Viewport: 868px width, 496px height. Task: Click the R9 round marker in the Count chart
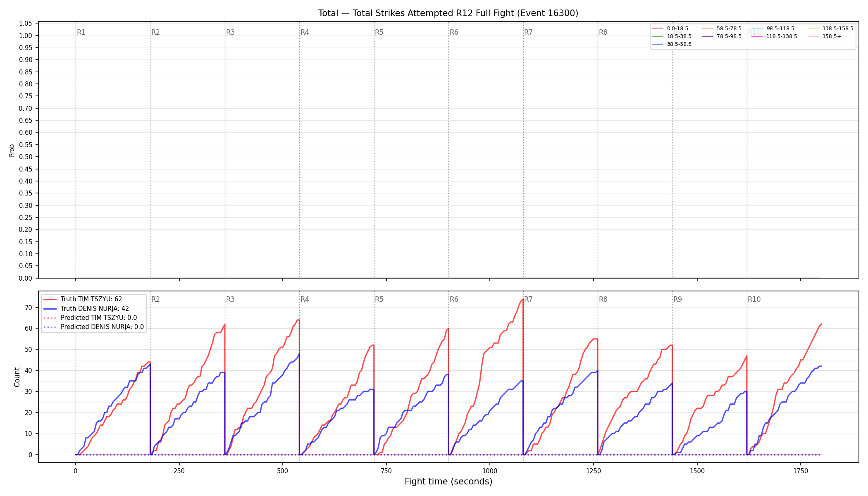(x=677, y=299)
